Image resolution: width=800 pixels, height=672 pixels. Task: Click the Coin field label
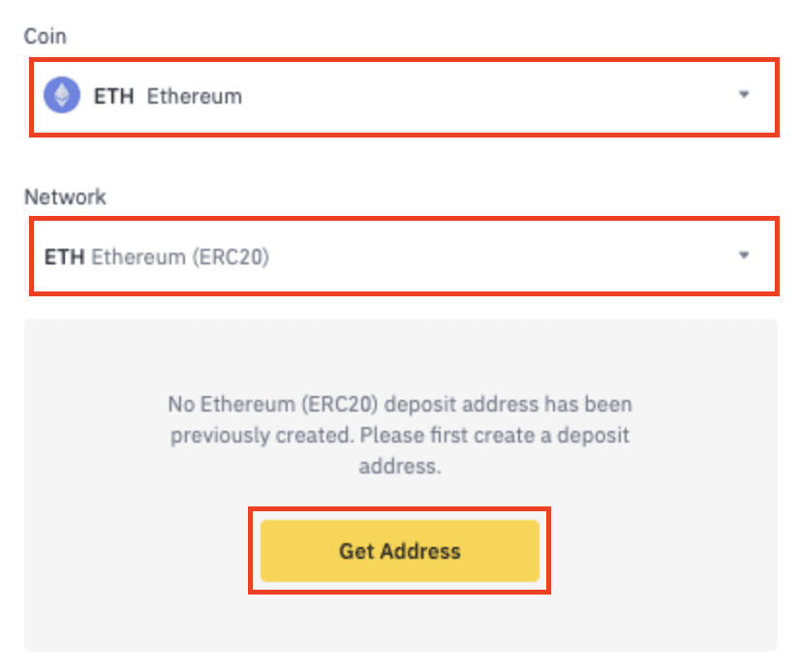click(x=45, y=36)
